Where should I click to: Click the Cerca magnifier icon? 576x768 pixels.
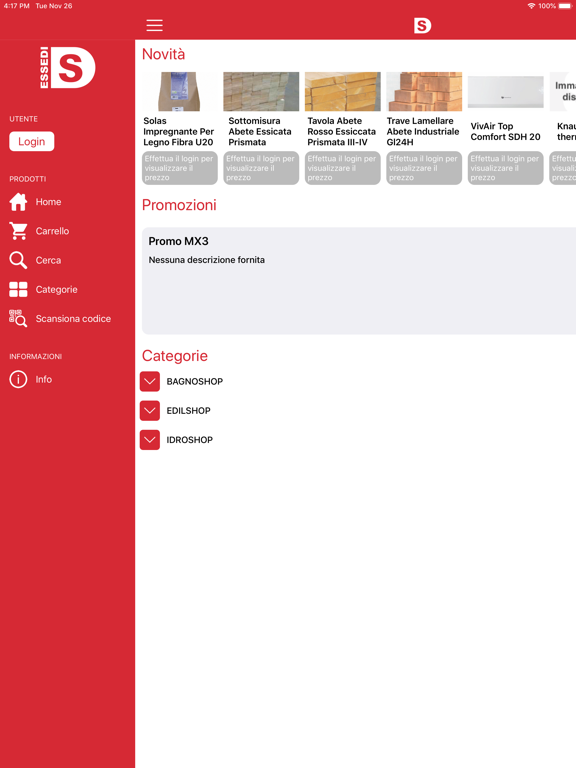18,260
